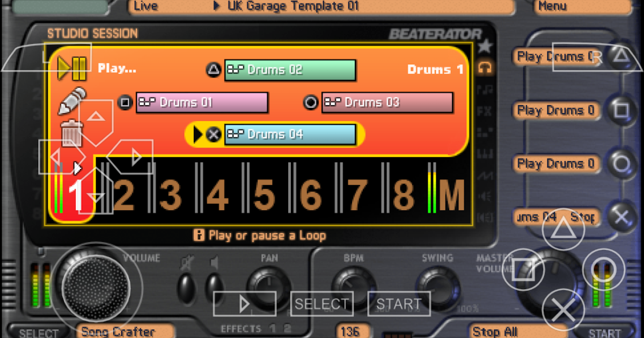The height and width of the screenshot is (338, 644).
Task: Select the waveform icon in right sidebar
Action: 485,174
